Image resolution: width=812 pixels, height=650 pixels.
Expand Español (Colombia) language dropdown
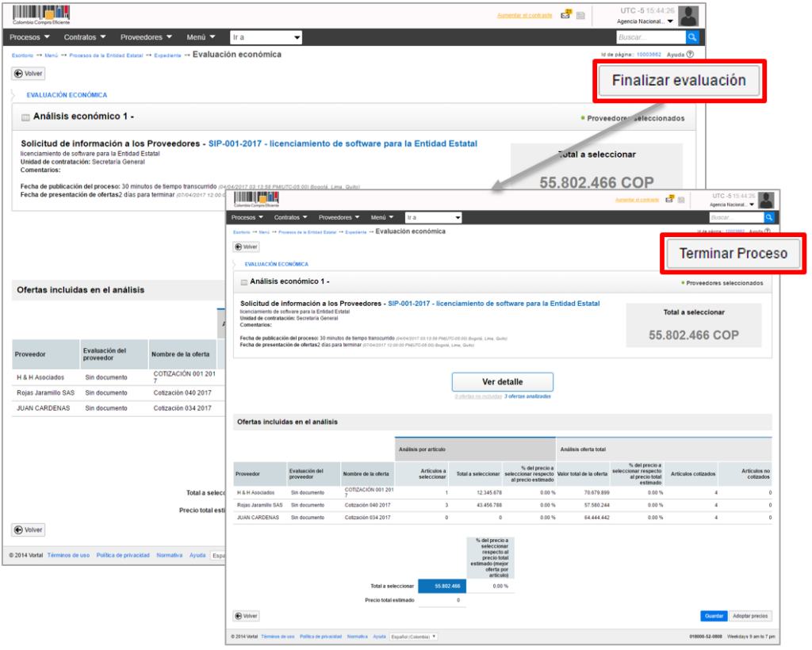[x=413, y=637]
